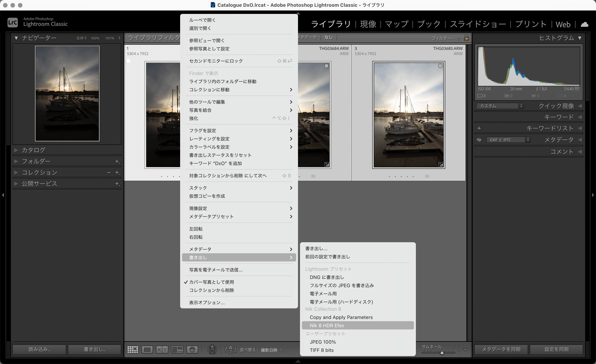Open the EXIF と IPTC metadata dropdown
The width and height of the screenshot is (596, 364).
(x=508, y=140)
